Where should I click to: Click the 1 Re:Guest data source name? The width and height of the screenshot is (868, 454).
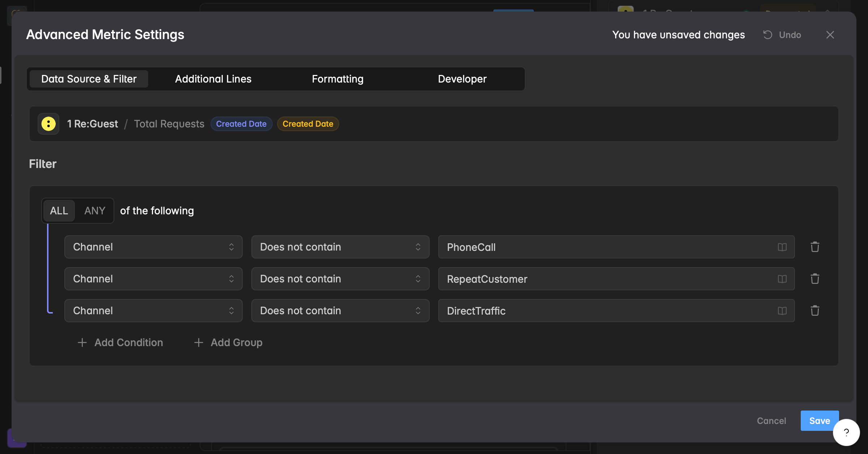(93, 124)
